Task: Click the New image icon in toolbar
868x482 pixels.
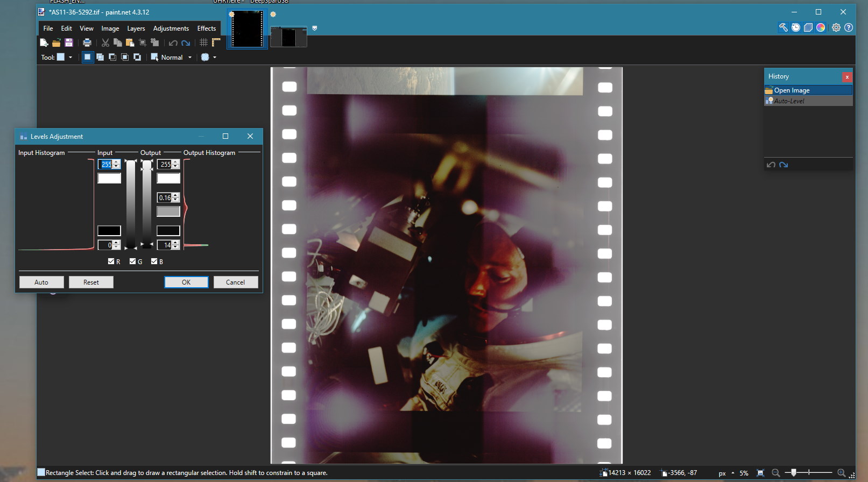Action: coord(44,42)
